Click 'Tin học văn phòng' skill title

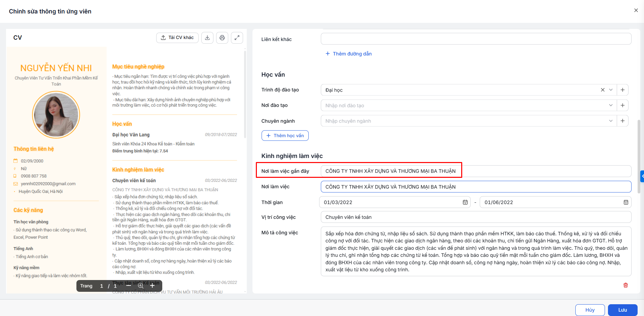click(31, 222)
